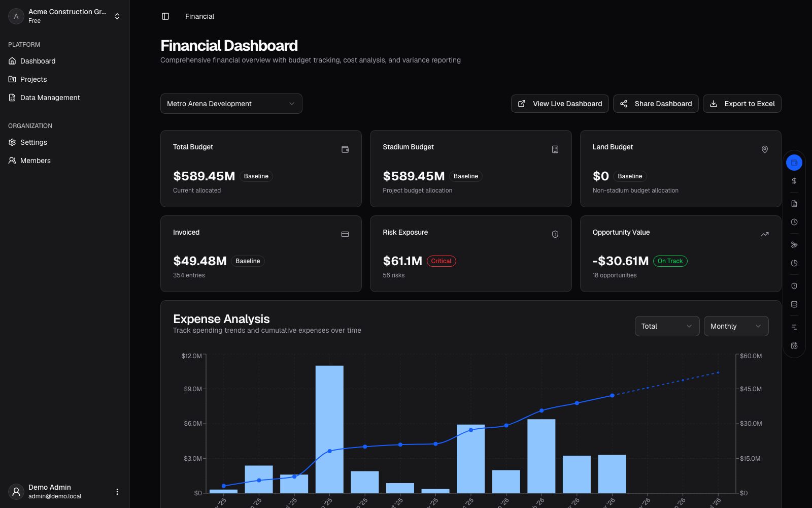Open the Monthly interval dropdown
812x508 pixels.
(x=736, y=326)
